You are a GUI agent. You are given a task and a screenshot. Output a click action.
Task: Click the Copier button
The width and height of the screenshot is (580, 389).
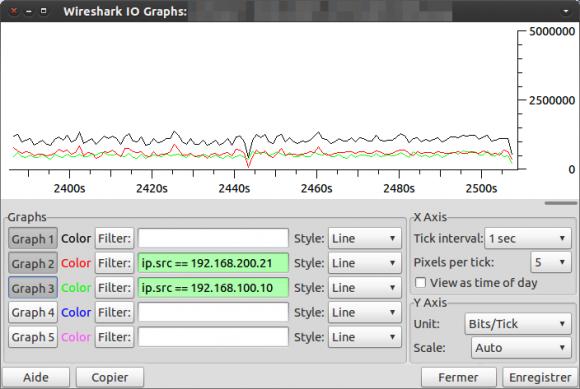tap(110, 378)
